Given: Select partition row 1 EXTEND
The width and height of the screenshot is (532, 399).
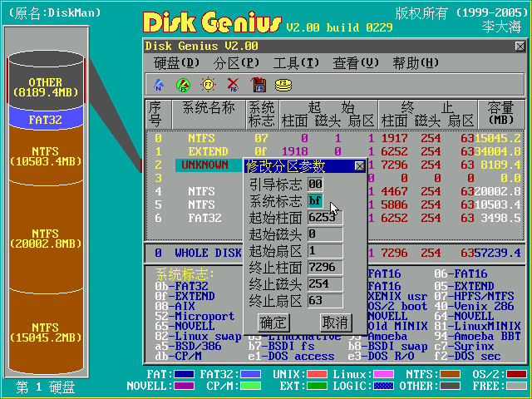Looking at the screenshot, I should click(x=334, y=151).
